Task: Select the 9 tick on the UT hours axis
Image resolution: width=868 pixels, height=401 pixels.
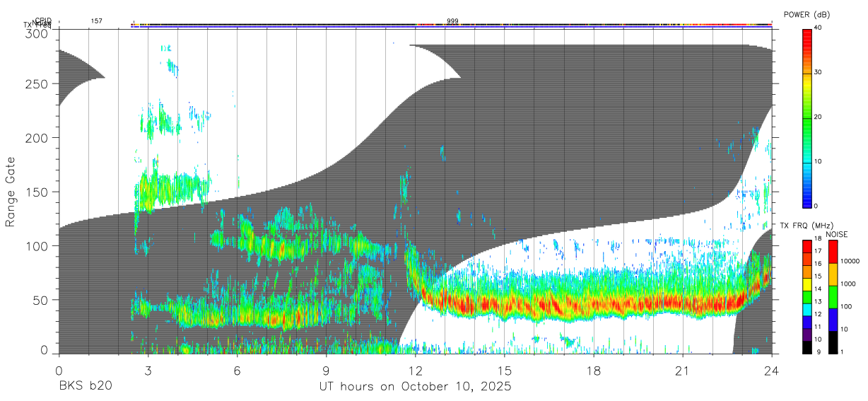Action: coord(326,371)
